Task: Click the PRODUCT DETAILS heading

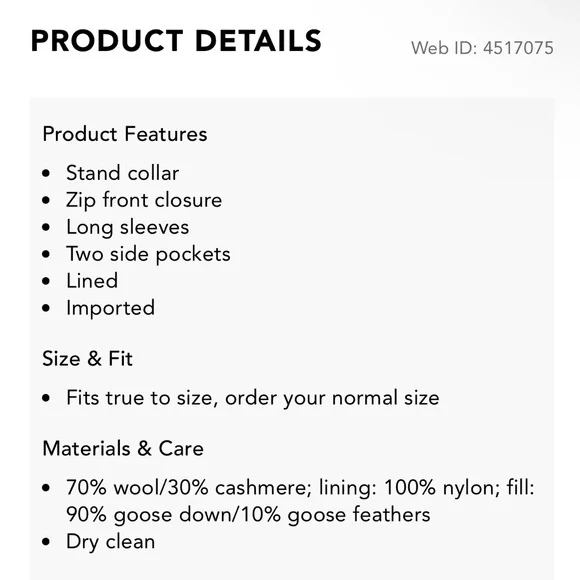Action: [176, 41]
